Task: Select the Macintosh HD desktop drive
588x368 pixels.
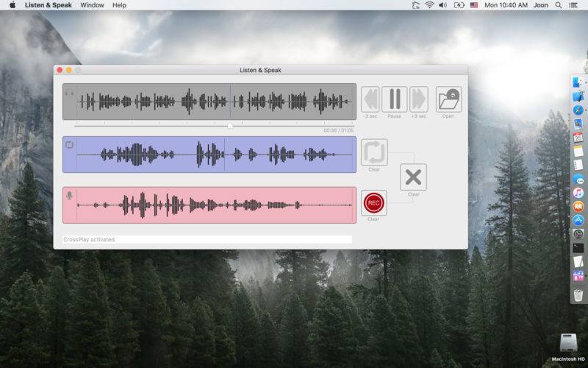Action: (x=568, y=347)
